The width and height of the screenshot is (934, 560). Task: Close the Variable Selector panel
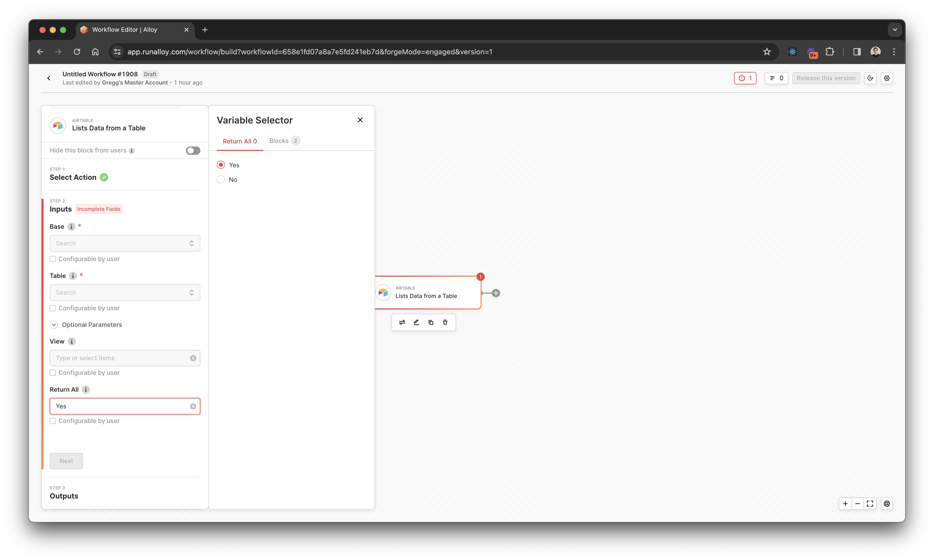pyautogui.click(x=360, y=120)
